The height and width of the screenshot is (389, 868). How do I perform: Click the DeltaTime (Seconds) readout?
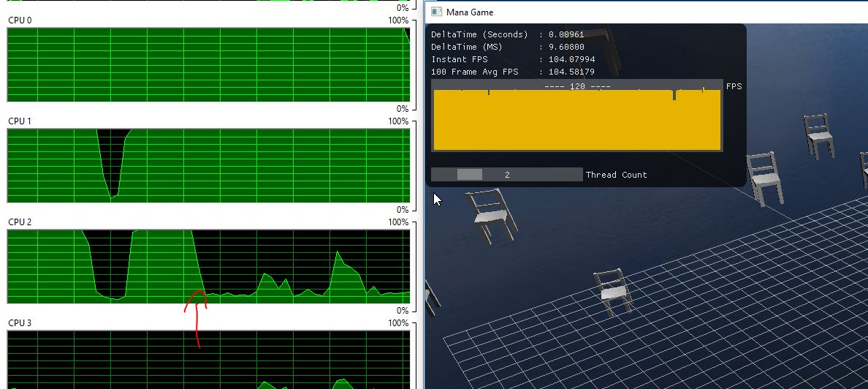(x=508, y=34)
